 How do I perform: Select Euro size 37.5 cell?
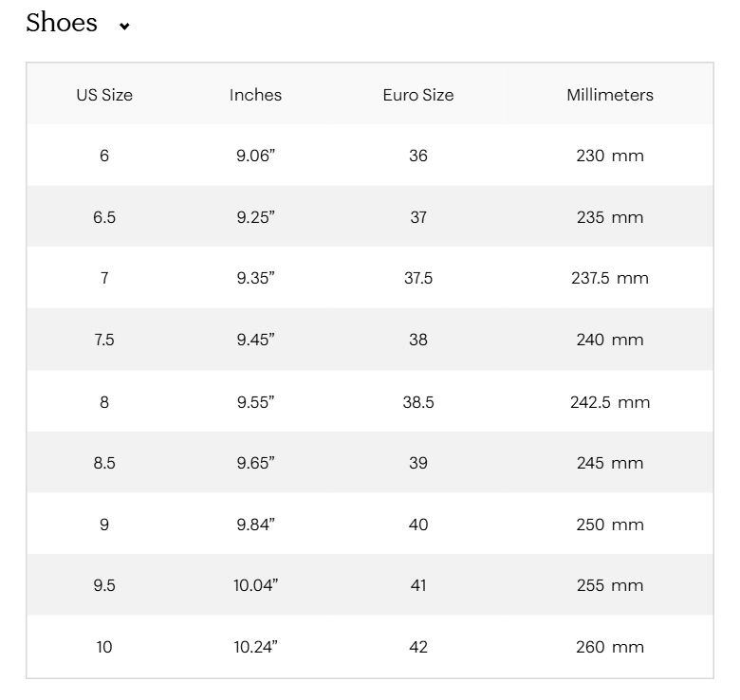tap(418, 278)
